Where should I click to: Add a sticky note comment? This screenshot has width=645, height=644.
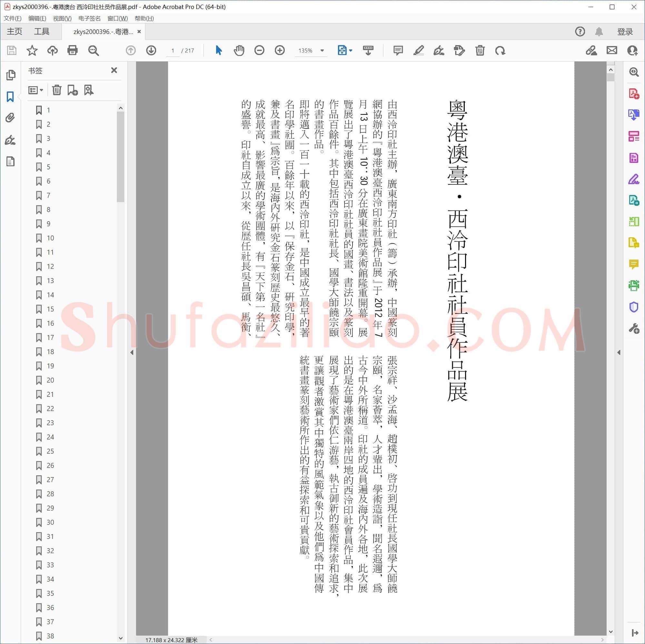coord(398,50)
